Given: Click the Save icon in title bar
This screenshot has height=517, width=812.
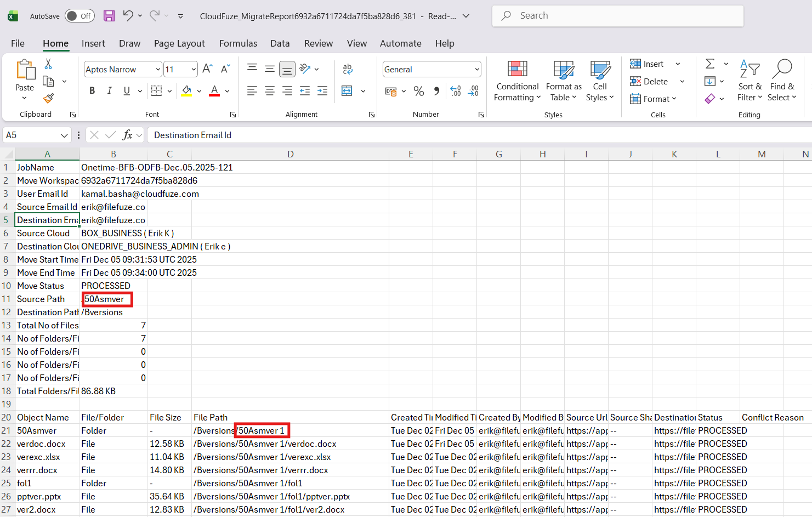Looking at the screenshot, I should click(109, 16).
